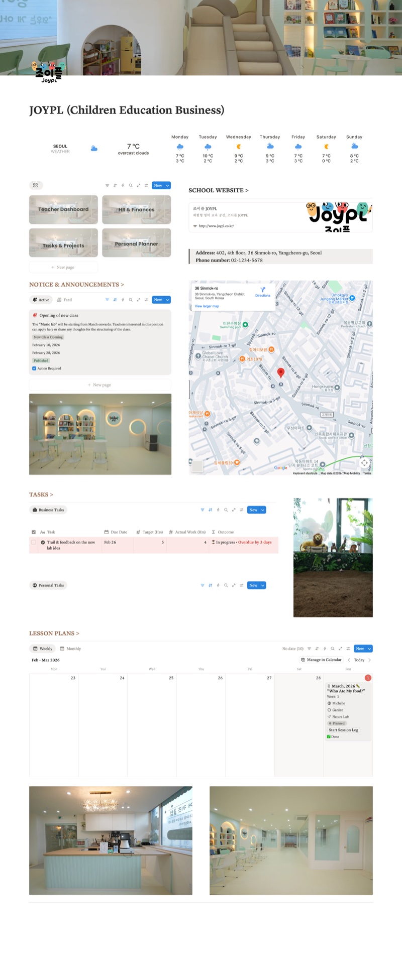Open filter icon in the page gallery toolbar
The width and height of the screenshot is (402, 980).
point(107,185)
